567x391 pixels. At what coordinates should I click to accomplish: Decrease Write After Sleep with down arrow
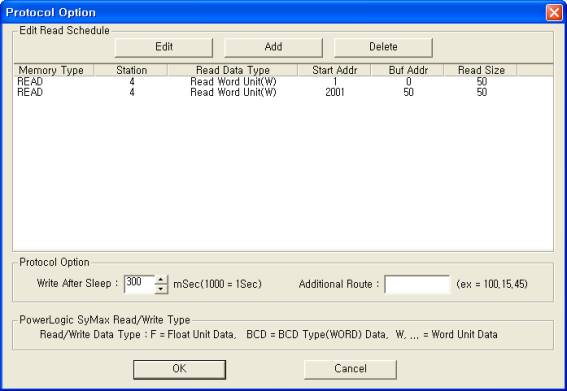(161, 289)
